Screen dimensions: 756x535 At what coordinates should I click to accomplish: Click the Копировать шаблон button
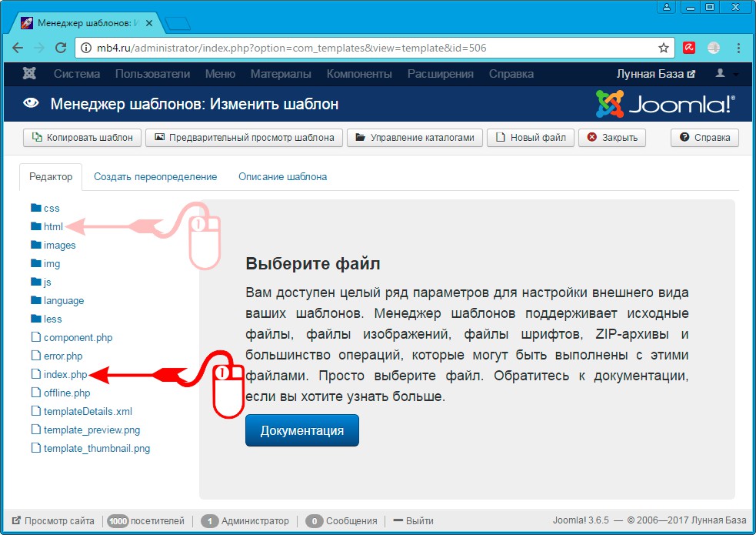tap(82, 138)
